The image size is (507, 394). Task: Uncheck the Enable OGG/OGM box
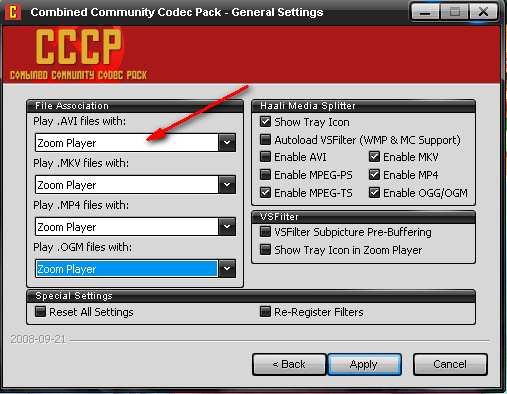pos(374,192)
